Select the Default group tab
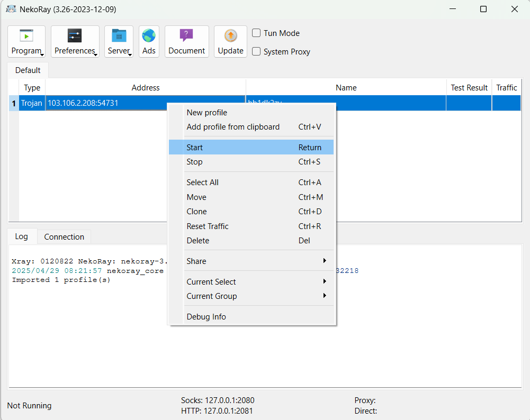530x420 pixels. pos(28,70)
